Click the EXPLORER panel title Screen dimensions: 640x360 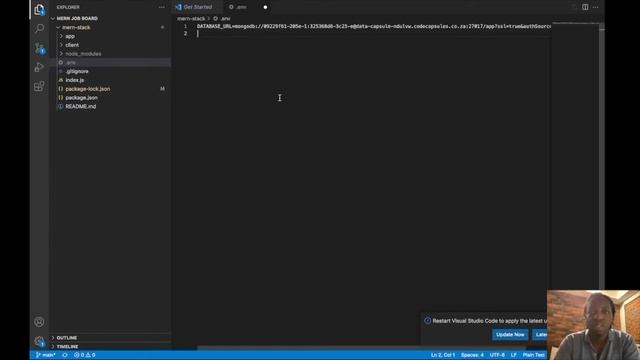tap(68, 7)
